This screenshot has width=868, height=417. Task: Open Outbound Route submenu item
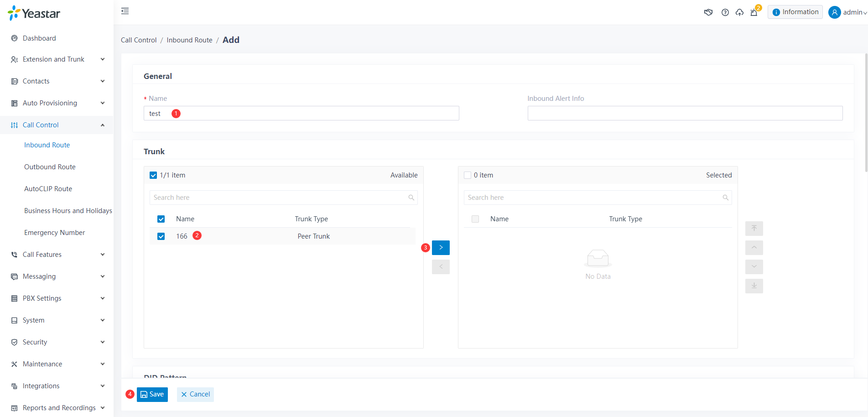coord(50,167)
